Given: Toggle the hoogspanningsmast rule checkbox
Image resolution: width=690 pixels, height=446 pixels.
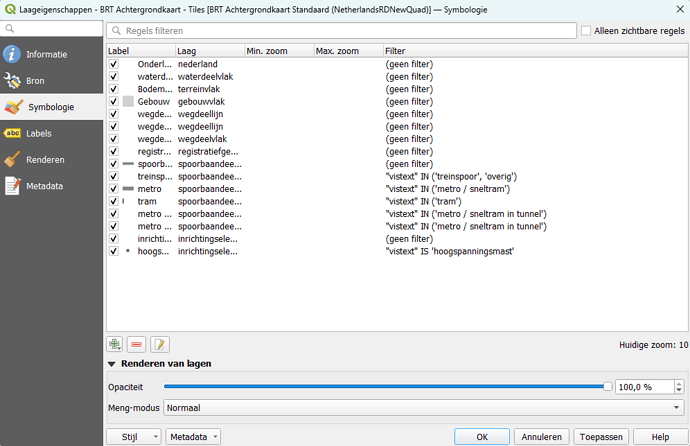Looking at the screenshot, I should click(x=114, y=251).
